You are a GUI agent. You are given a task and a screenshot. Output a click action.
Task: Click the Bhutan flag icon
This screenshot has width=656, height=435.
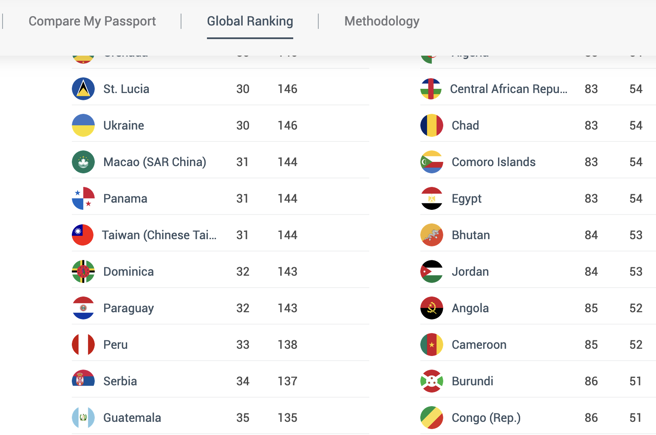coord(431,235)
